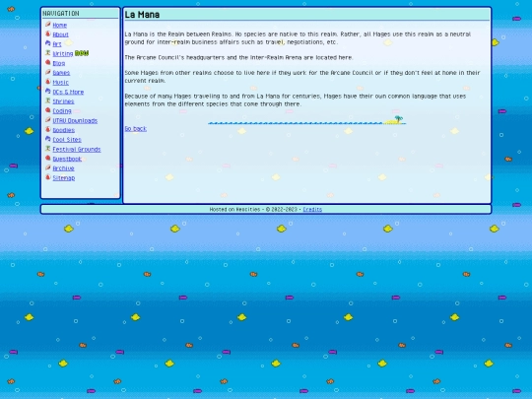Click the palm tree icon beside Writing
Image resolution: width=532 pixels, height=399 pixels.
(48, 53)
